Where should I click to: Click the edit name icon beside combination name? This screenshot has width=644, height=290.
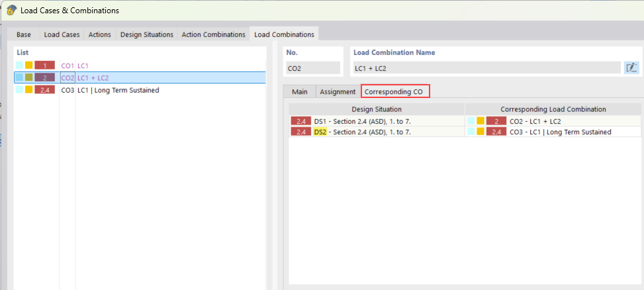click(631, 68)
